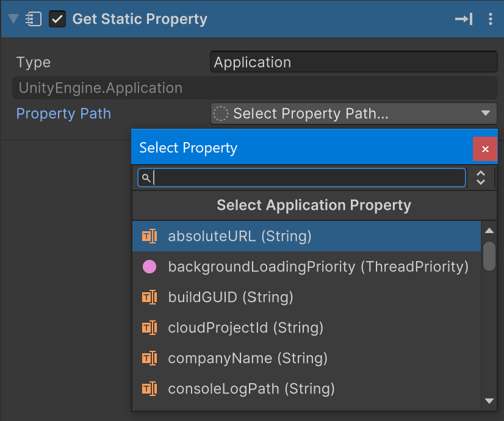Click the string icon next to companyName

149,358
